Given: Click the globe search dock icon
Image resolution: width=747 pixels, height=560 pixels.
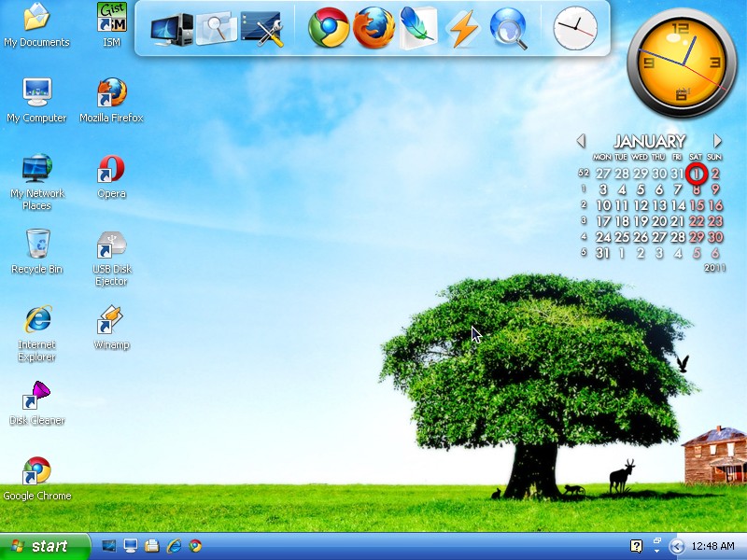Looking at the screenshot, I should click(509, 29).
